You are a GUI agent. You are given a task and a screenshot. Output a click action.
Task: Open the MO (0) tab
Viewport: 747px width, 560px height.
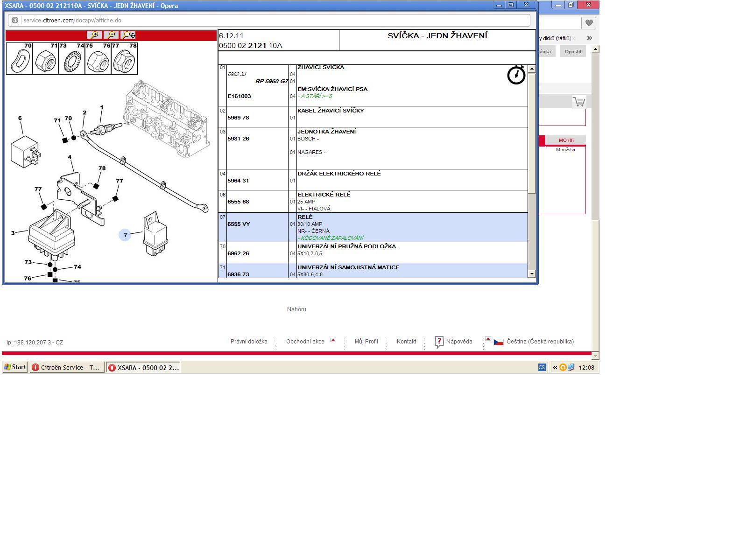[x=566, y=140]
